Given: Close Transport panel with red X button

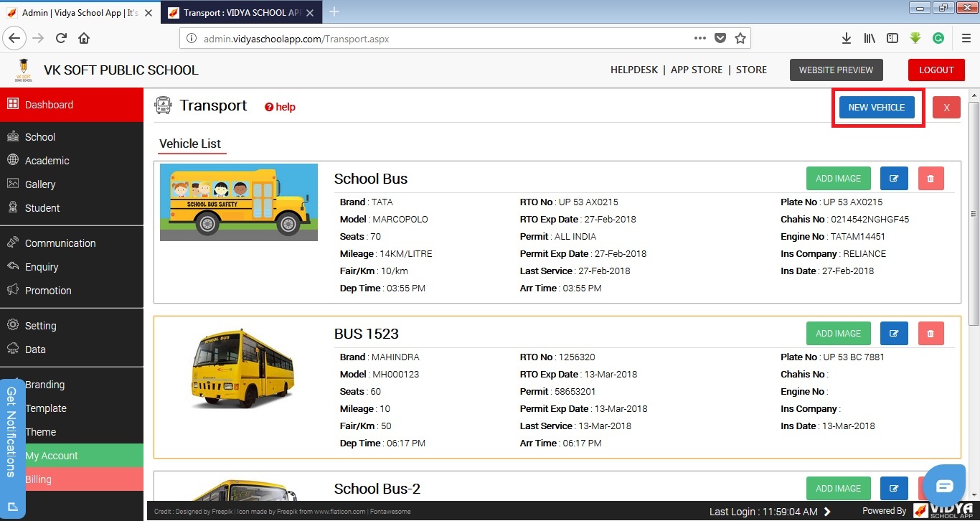Looking at the screenshot, I should pos(946,107).
